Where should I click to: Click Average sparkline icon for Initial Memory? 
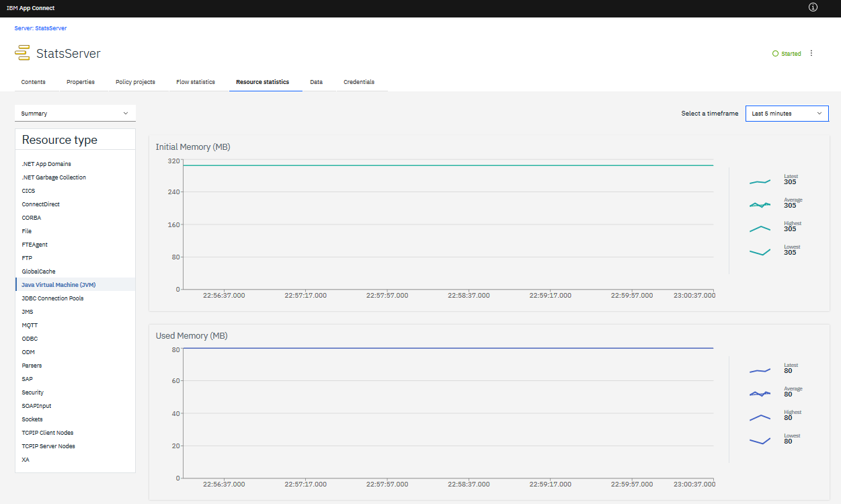(760, 205)
